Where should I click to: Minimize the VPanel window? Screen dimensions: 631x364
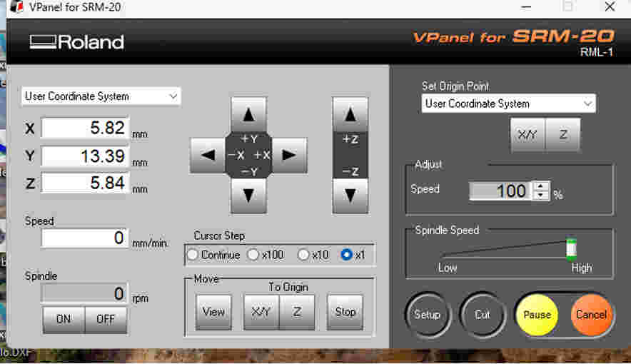pos(526,7)
